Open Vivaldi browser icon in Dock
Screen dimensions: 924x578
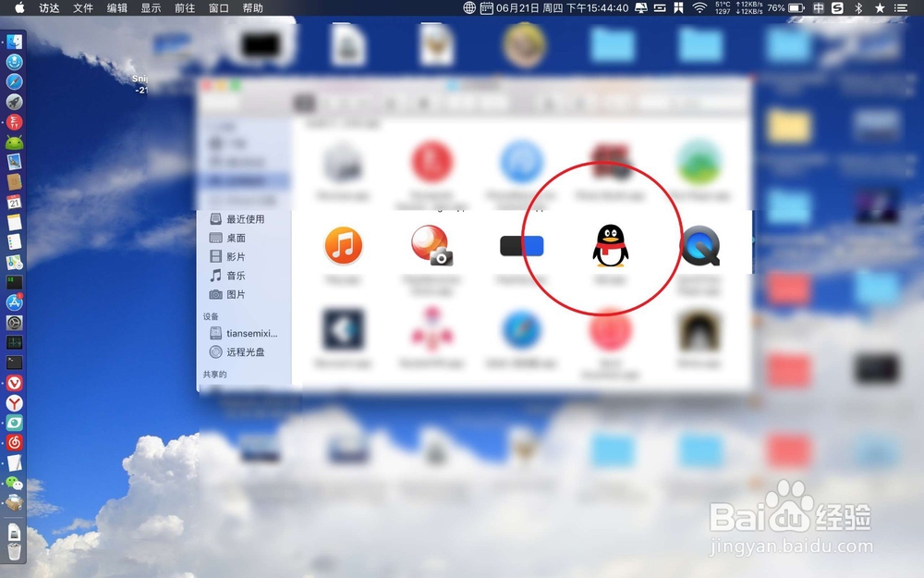click(x=14, y=383)
